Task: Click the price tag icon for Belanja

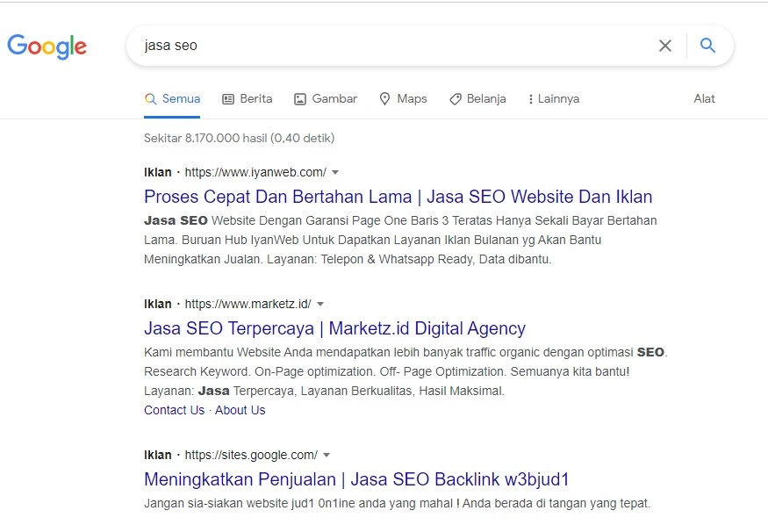Action: click(x=455, y=99)
